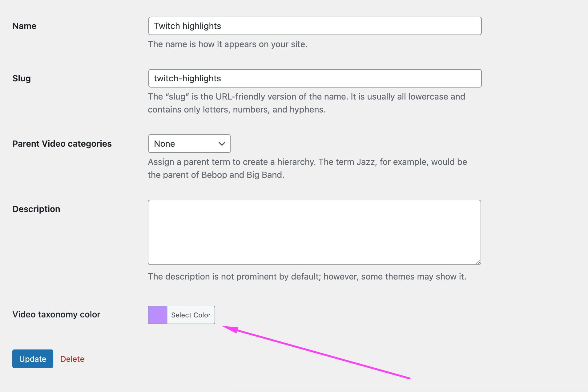Click the Video taxonomy color label
This screenshot has width=588, height=392.
[x=56, y=314]
